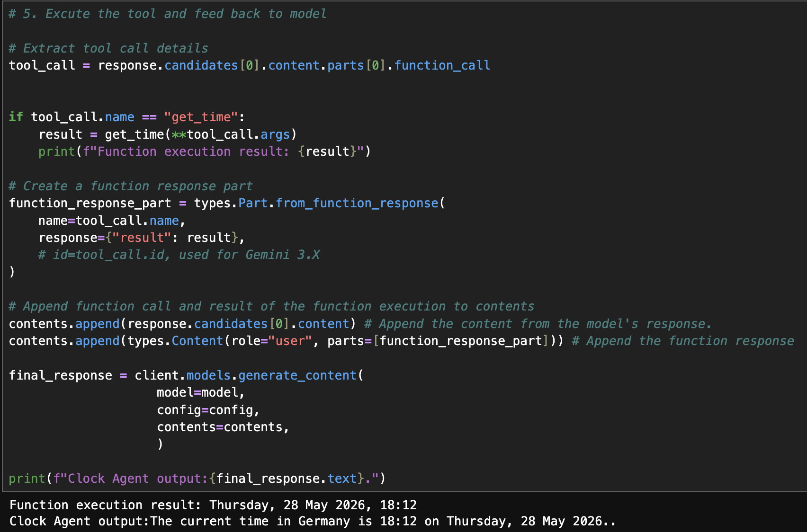The image size is (807, 532).
Task: Click the 'if' keyword in the code
Action: click(x=16, y=117)
